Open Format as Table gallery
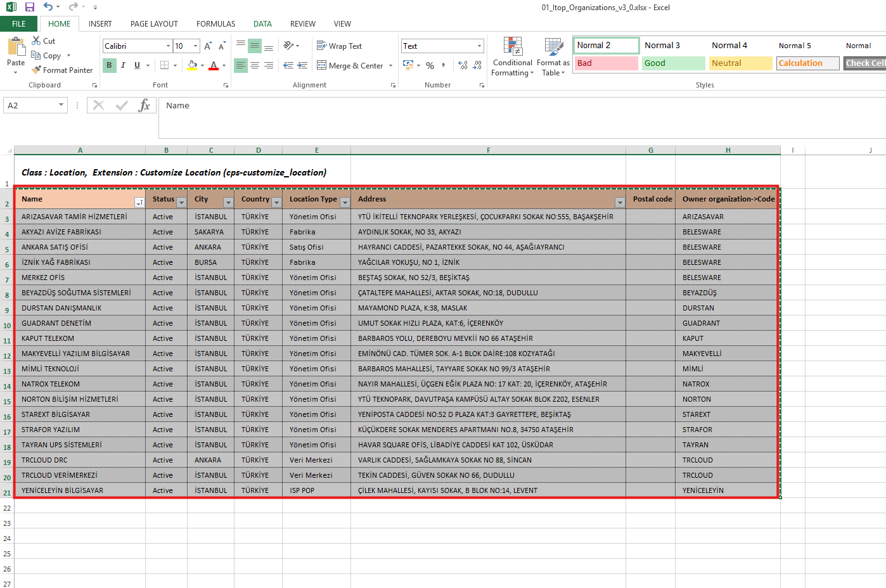 pyautogui.click(x=553, y=56)
